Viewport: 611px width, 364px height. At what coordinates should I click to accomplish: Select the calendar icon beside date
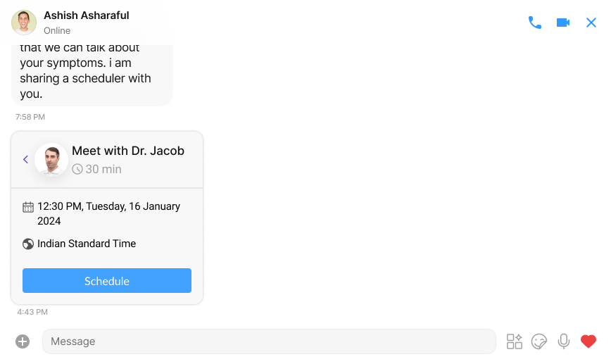(x=28, y=207)
